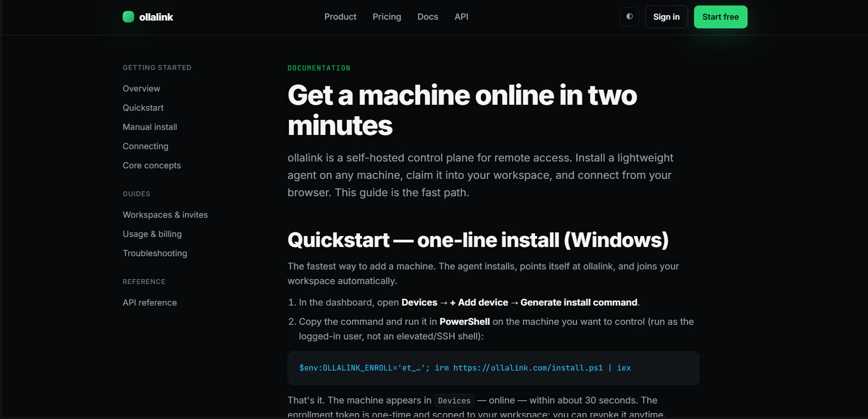
Task: Click the DOCUMENTATION label above the title
Action: click(319, 68)
